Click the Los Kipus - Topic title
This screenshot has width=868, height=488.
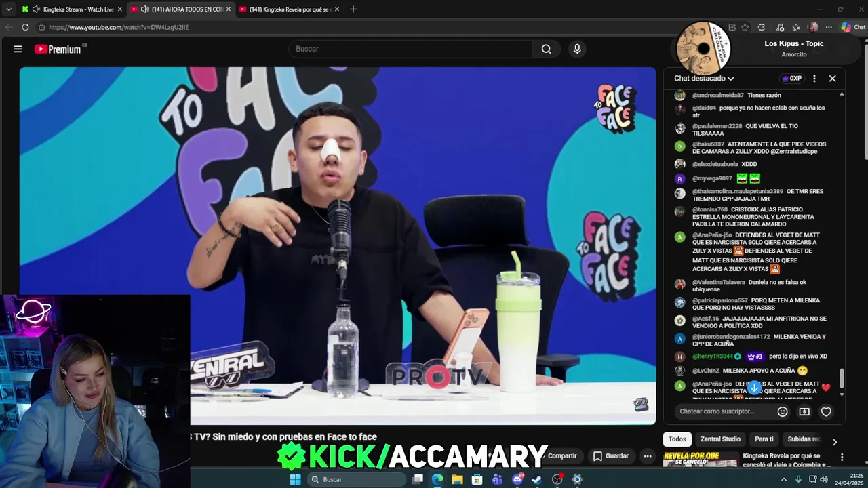click(x=794, y=43)
